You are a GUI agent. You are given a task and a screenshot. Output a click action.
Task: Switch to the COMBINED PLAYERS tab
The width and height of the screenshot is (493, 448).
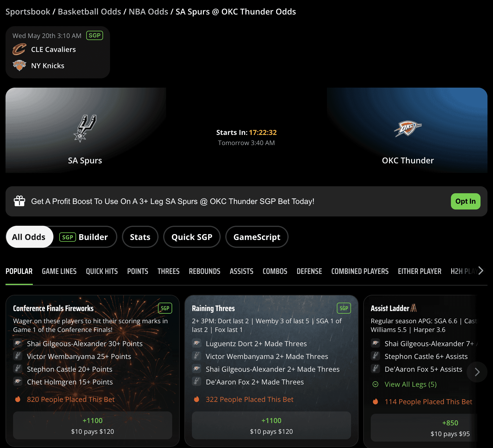tap(360, 271)
